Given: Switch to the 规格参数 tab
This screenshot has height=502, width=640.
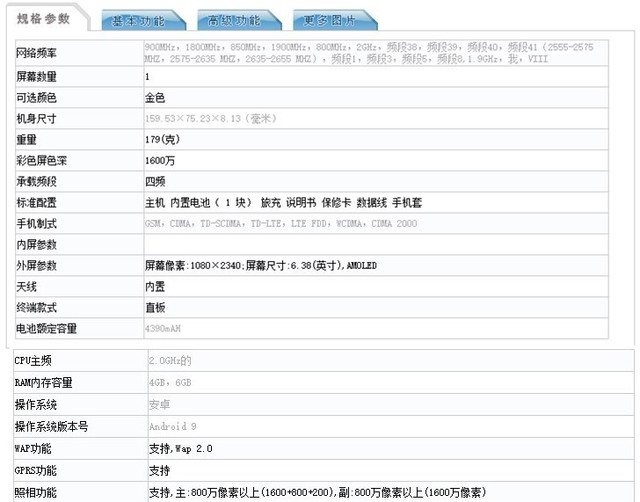Looking at the screenshot, I should pyautogui.click(x=44, y=19).
